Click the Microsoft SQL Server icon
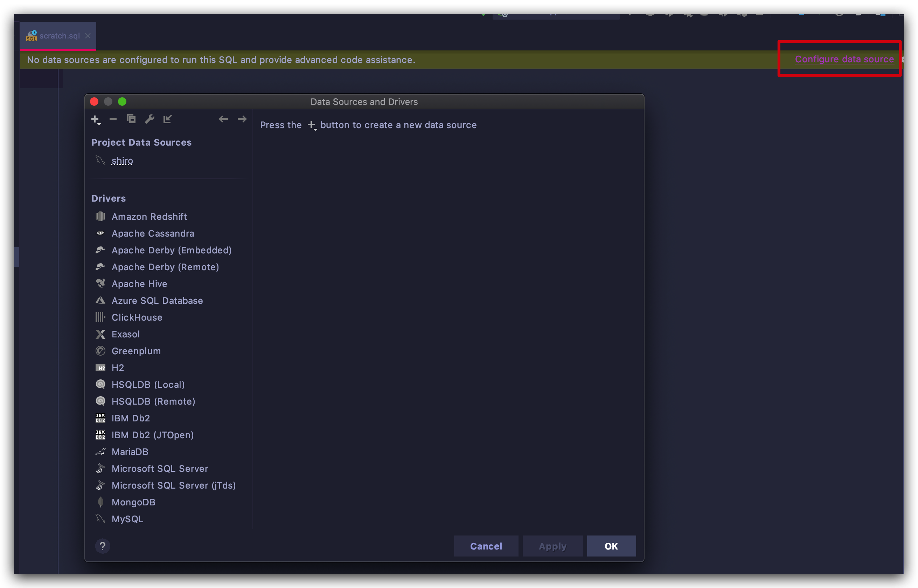The height and width of the screenshot is (588, 918). [x=100, y=469]
